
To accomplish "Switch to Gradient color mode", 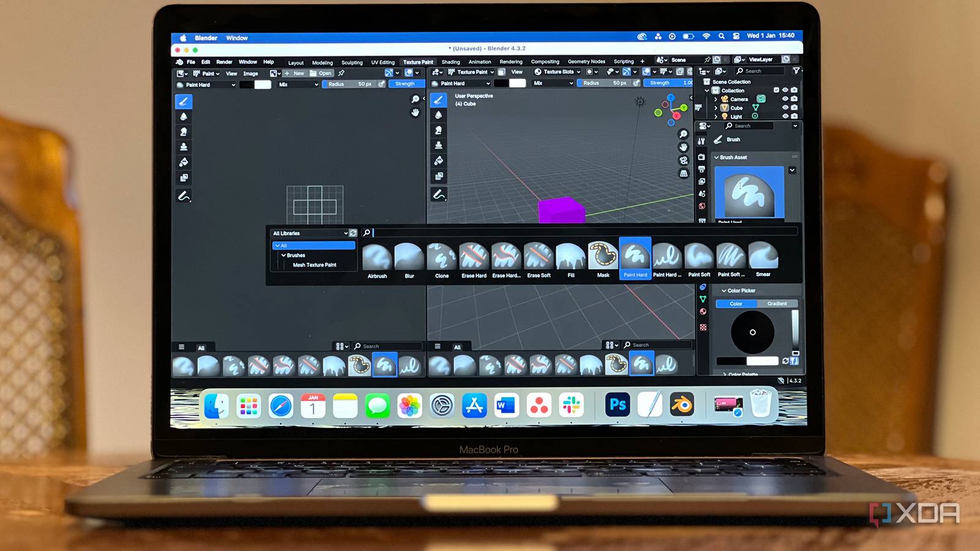I will tap(777, 304).
